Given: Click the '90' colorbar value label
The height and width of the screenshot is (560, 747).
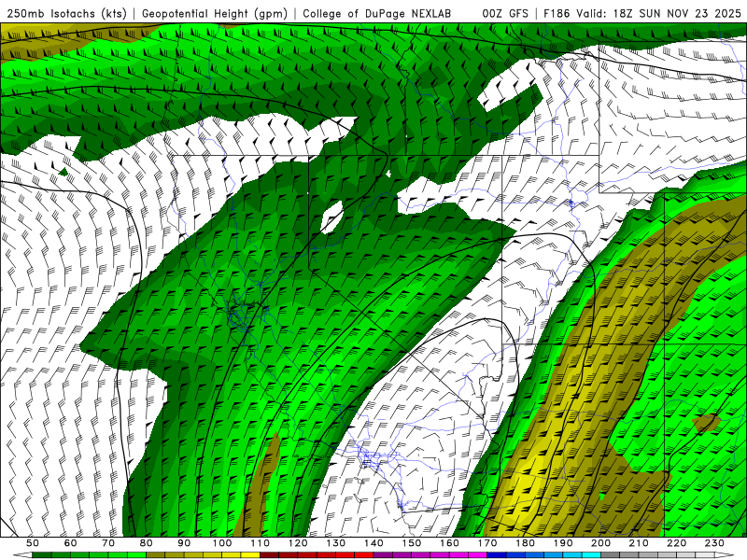Looking at the screenshot, I should pyautogui.click(x=184, y=543).
